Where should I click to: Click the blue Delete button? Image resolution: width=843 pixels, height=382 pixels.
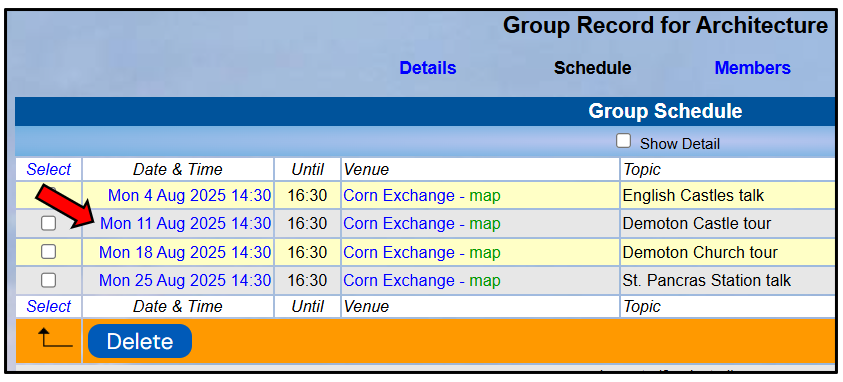coord(140,341)
